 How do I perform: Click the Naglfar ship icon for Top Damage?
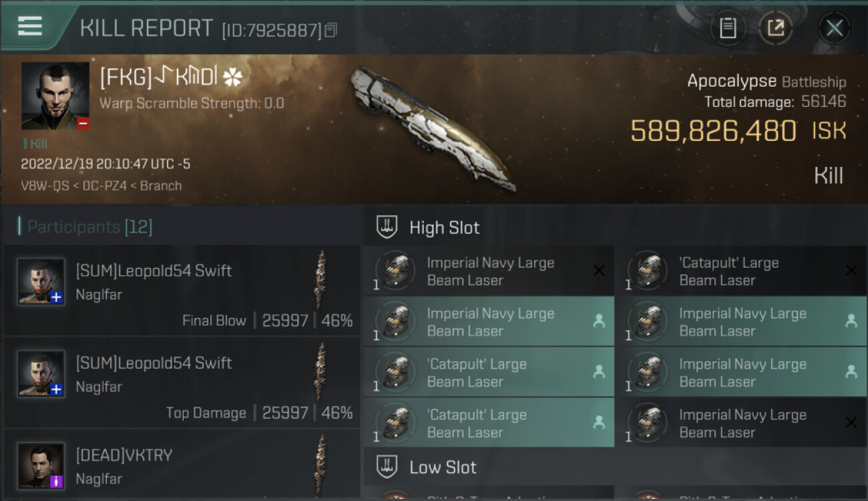(322, 372)
